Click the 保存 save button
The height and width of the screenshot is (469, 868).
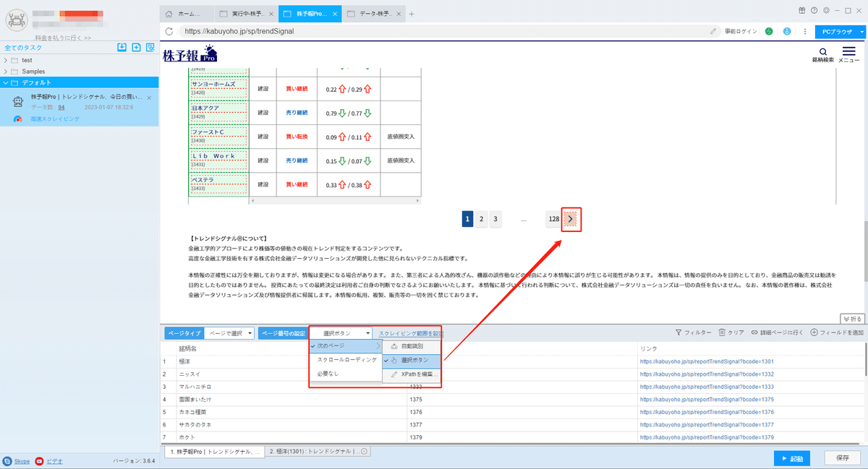click(843, 458)
